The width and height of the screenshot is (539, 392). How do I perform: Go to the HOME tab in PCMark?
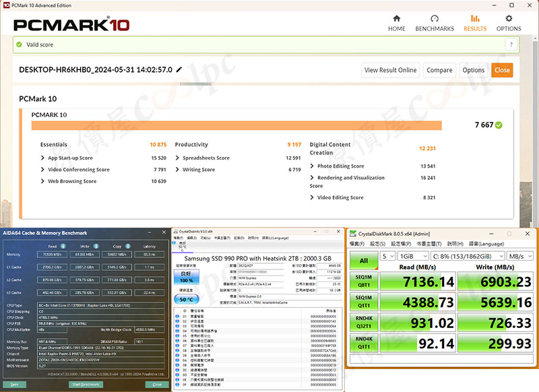click(x=397, y=24)
